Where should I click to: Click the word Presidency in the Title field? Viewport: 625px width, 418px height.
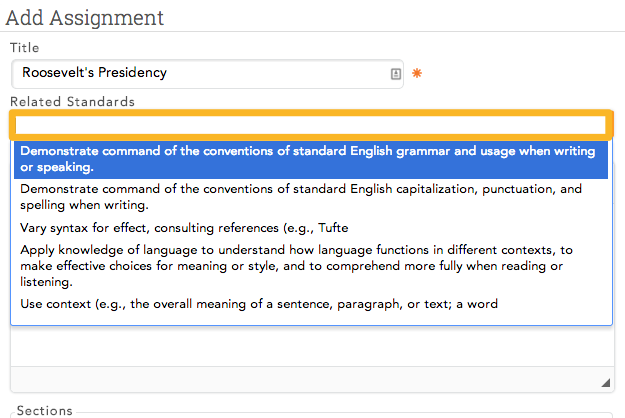(x=132, y=73)
